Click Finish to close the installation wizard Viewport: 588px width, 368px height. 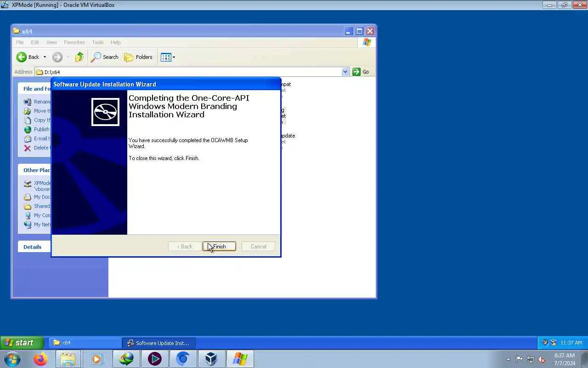[x=219, y=247]
